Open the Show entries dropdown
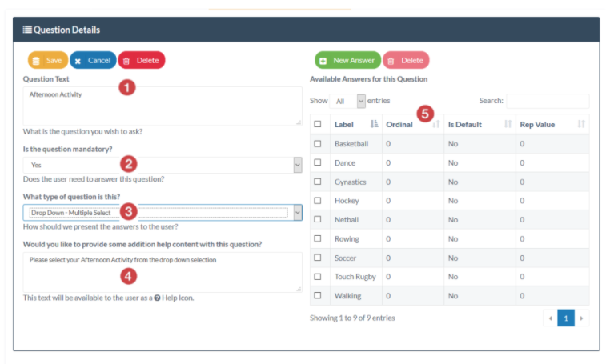This screenshot has width=610, height=364. pyautogui.click(x=347, y=101)
